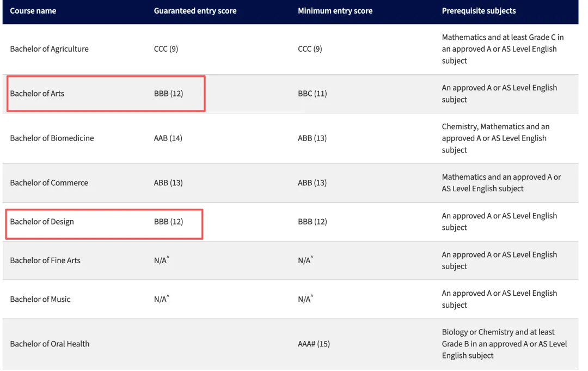Click the Guaranteed entry score column header
This screenshot has width=588, height=371.
(x=195, y=11)
